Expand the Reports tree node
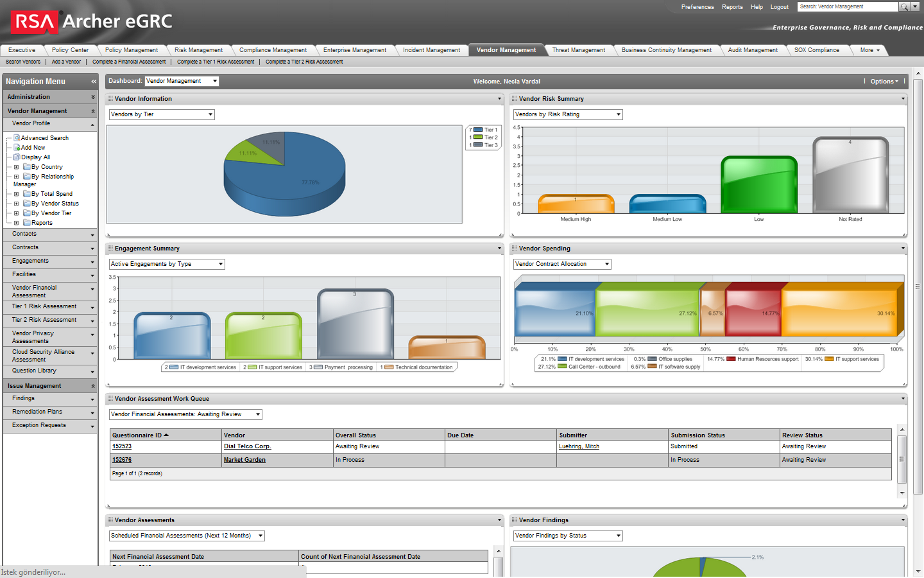The height and width of the screenshot is (578, 924). [x=17, y=223]
